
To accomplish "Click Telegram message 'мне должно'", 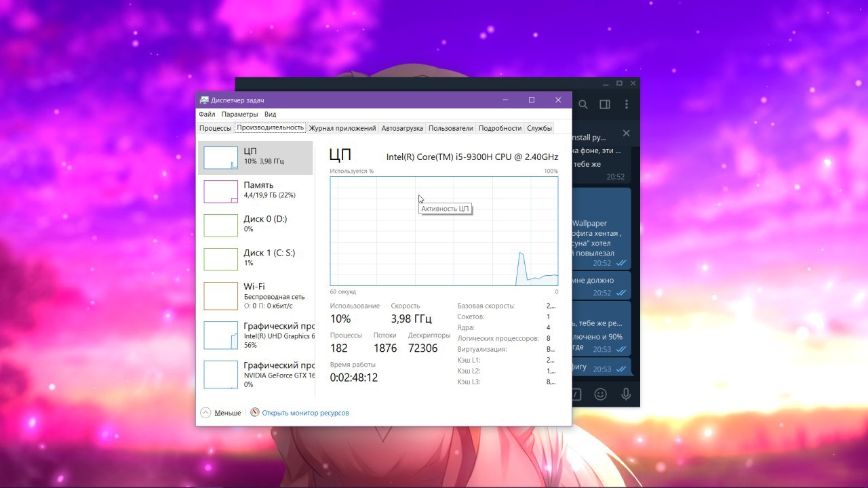I will tap(601, 285).
